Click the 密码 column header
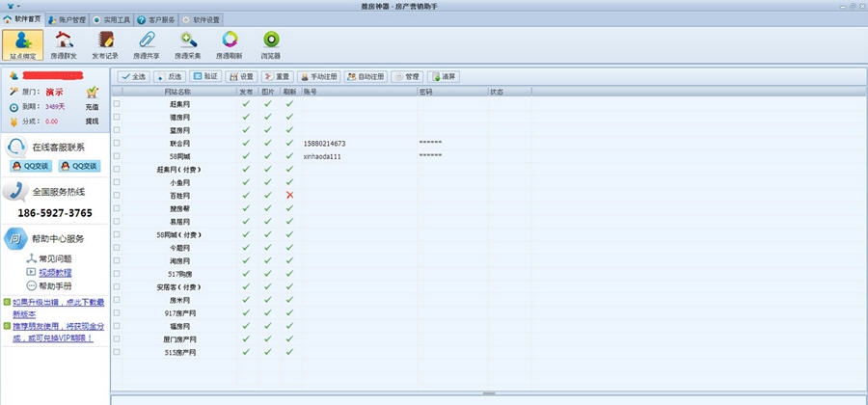Viewport: 868px width, 405px height. point(453,92)
